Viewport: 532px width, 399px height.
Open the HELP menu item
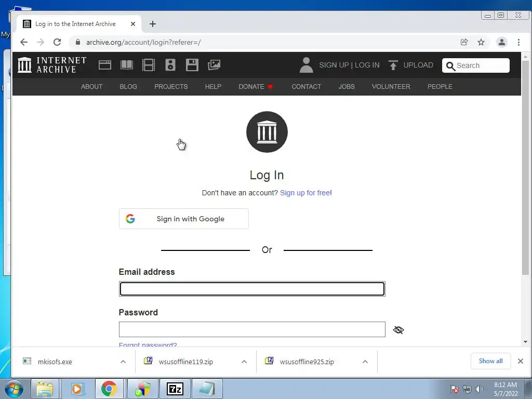click(213, 87)
